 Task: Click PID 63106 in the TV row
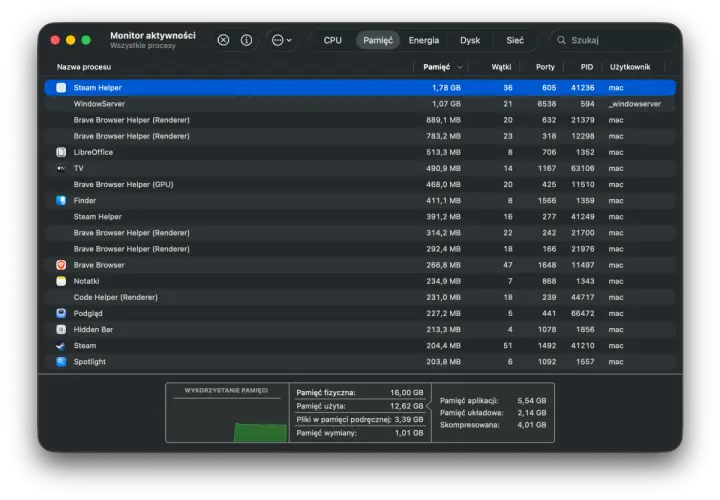coord(583,168)
